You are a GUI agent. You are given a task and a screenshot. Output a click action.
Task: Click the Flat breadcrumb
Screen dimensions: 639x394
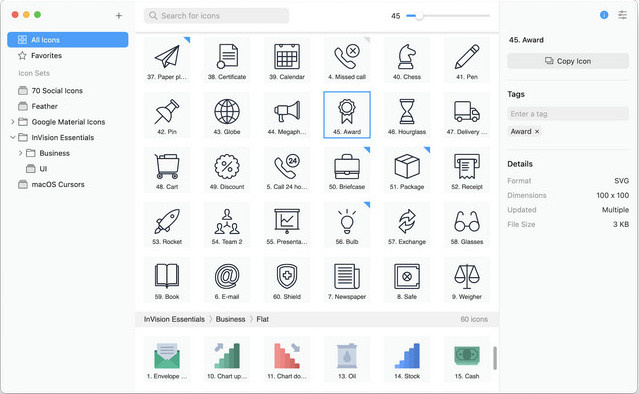[x=262, y=319]
